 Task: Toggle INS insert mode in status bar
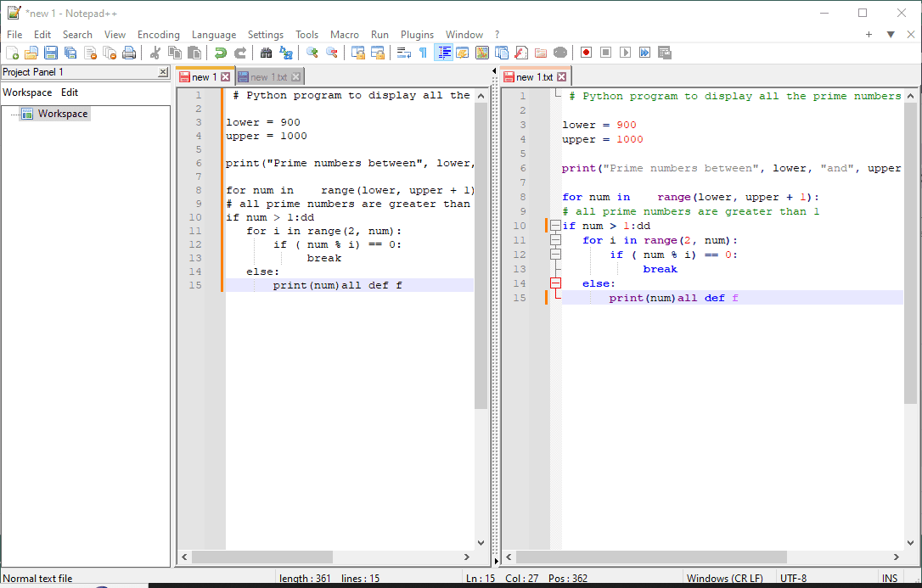coord(890,579)
